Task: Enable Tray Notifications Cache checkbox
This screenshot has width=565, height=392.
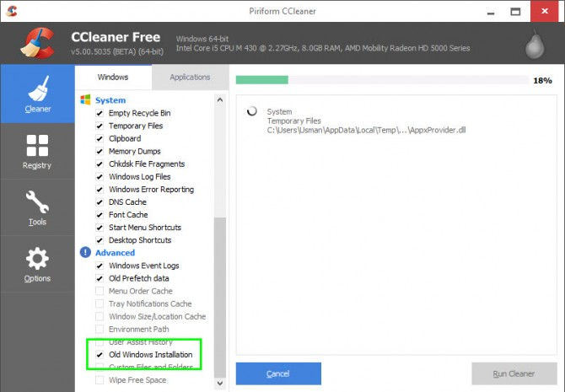Action: tap(100, 303)
